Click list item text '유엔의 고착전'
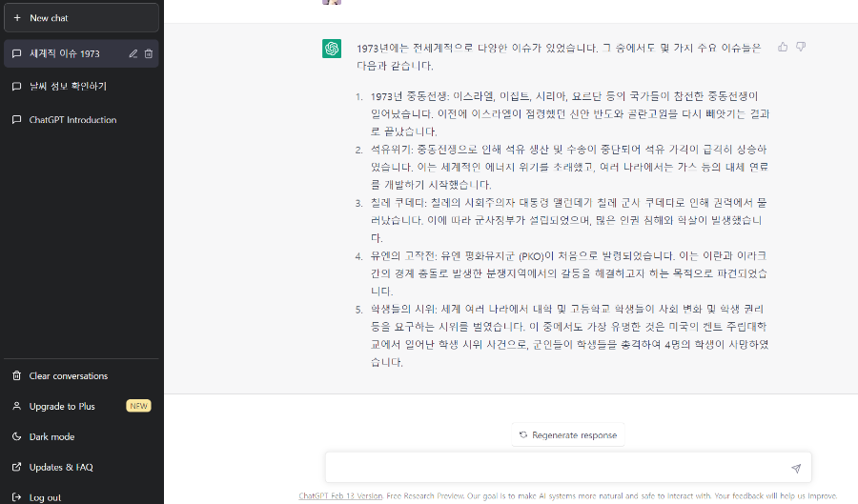 [404, 256]
